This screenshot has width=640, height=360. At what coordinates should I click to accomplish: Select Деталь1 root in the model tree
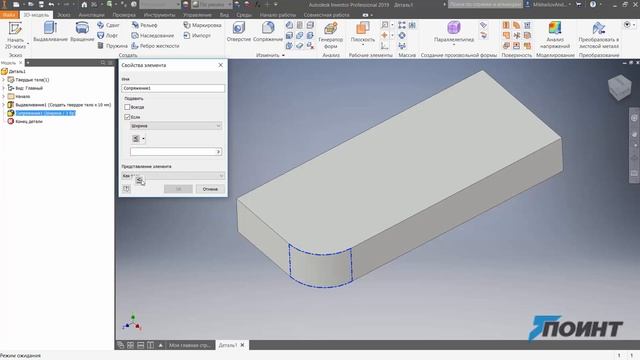pyautogui.click(x=17, y=71)
